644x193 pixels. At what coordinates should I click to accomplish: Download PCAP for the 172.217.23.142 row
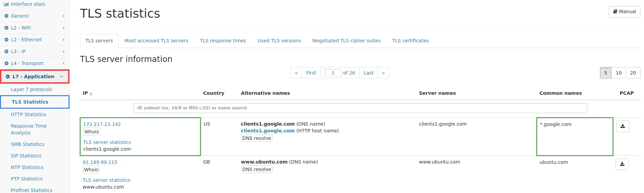[623, 126]
